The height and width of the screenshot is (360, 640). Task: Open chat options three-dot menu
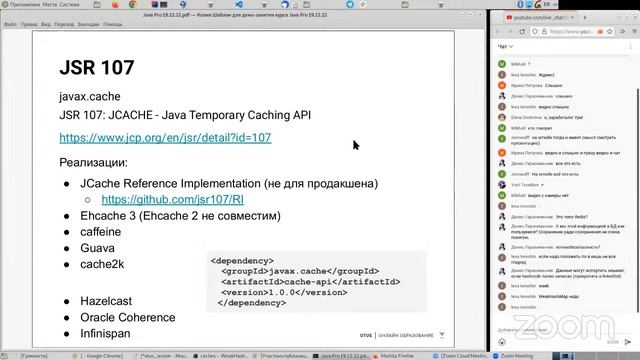click(x=631, y=47)
